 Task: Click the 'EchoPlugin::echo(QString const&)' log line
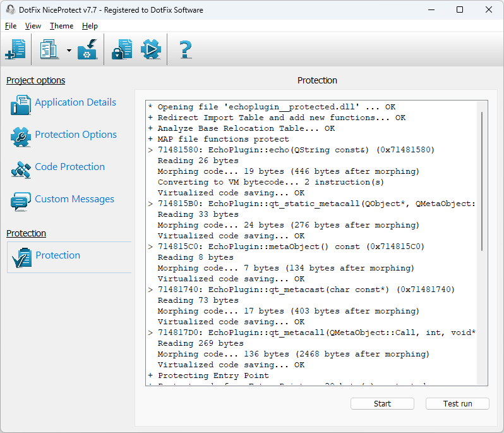[x=291, y=150]
